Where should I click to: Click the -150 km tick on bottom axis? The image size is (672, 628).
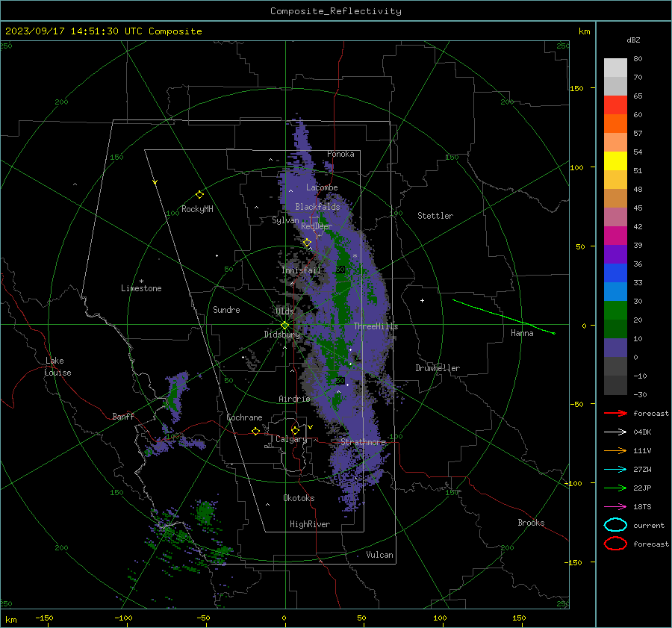pos(44,618)
